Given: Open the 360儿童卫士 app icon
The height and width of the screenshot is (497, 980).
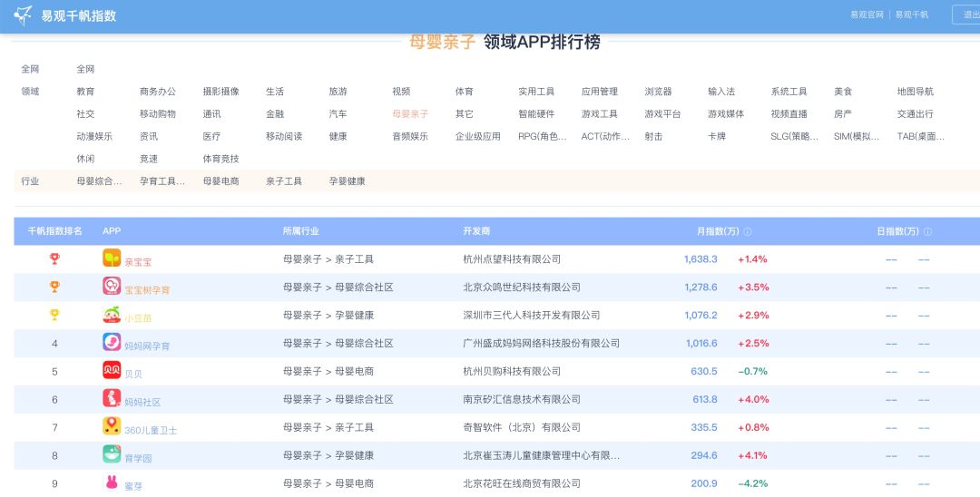Looking at the screenshot, I should pos(112,426).
